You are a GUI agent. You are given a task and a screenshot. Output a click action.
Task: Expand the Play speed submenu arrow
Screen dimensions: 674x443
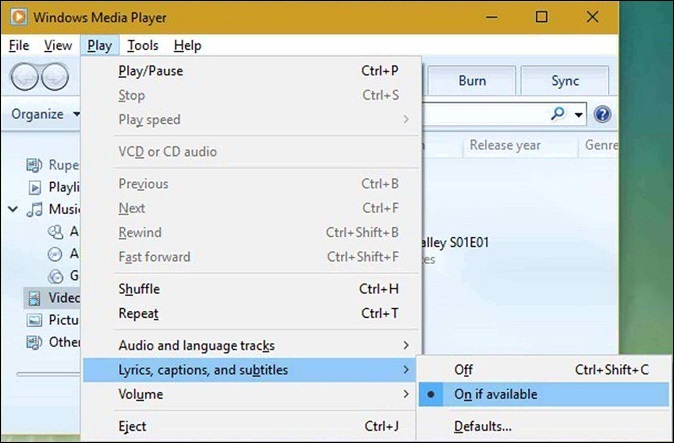pos(406,119)
